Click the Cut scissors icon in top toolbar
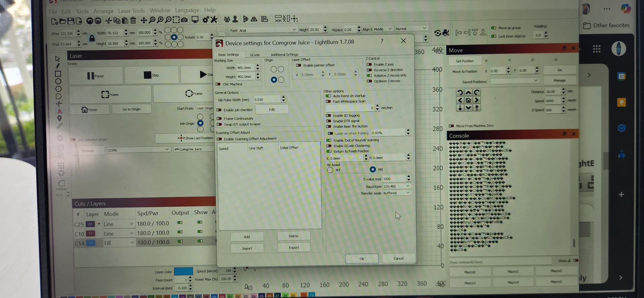Viewport: 644px width, 298px height. [108, 21]
